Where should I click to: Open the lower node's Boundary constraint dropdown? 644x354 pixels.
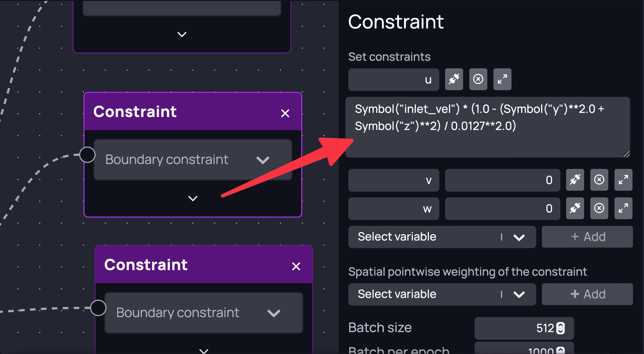point(203,313)
